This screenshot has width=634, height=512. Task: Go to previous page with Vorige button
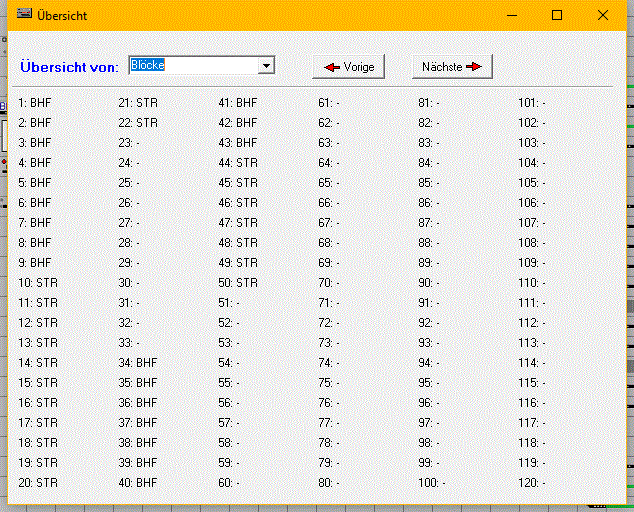tap(349, 67)
